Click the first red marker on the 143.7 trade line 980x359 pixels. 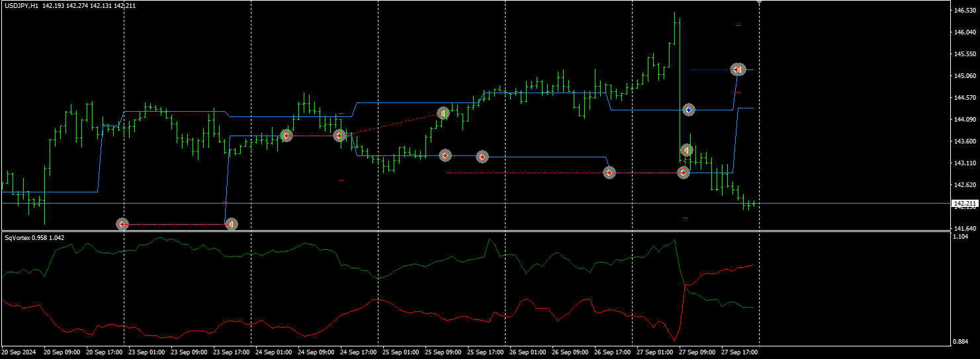tap(286, 136)
